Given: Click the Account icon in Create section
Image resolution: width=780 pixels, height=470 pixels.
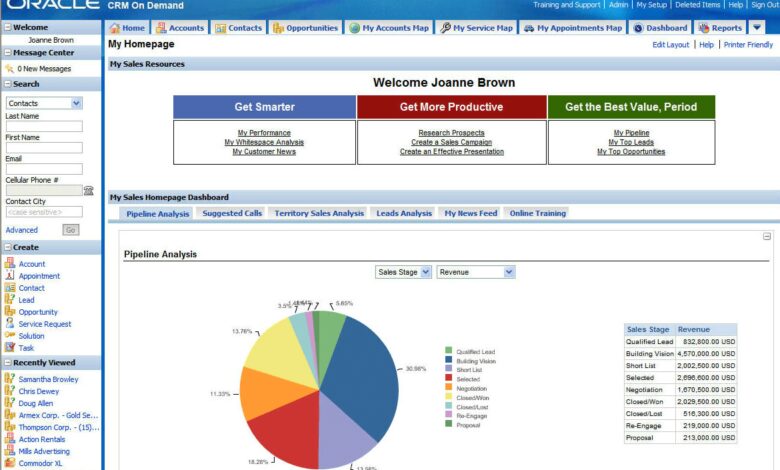Looking at the screenshot, I should pos(10,263).
